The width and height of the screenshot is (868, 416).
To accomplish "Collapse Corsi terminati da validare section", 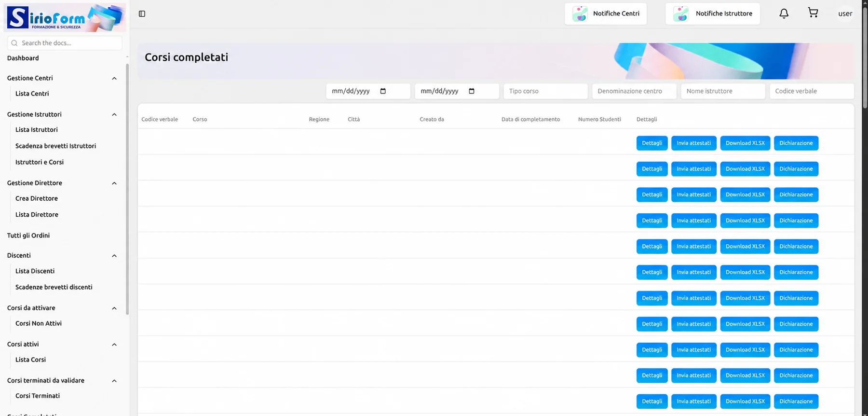I will 114,381.
